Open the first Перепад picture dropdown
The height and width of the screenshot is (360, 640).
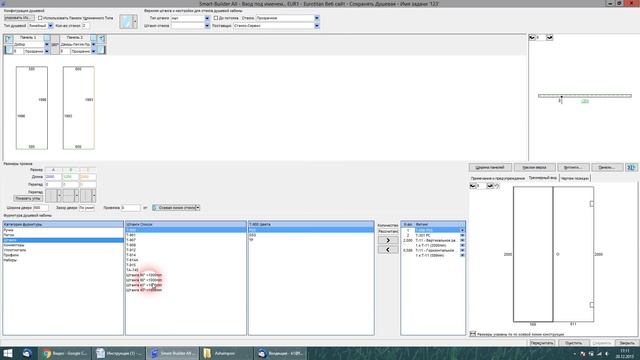point(60,196)
